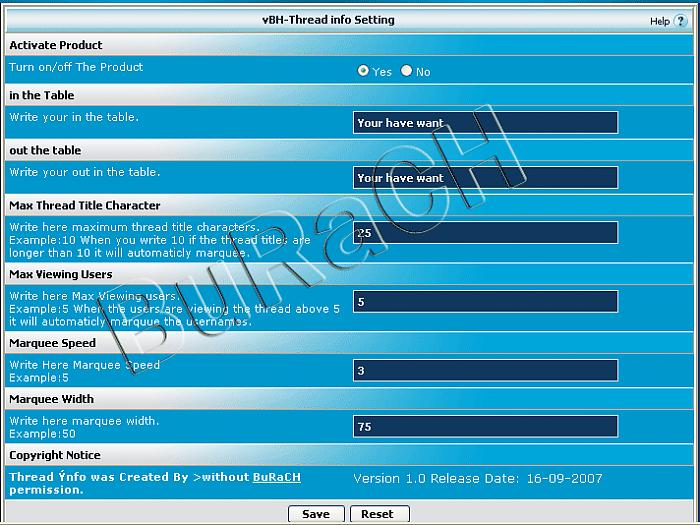Focus the Max Thread Title Character field
The height and width of the screenshot is (525, 700).
485,233
